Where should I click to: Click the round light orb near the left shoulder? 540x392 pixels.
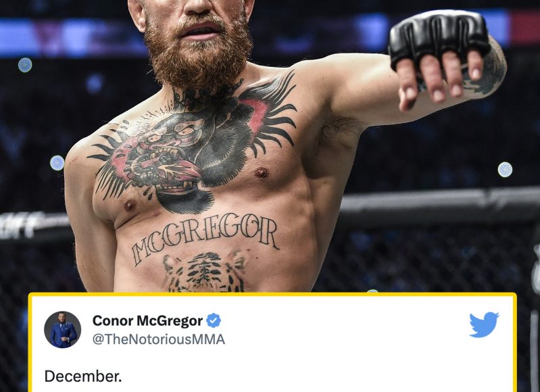57,163
